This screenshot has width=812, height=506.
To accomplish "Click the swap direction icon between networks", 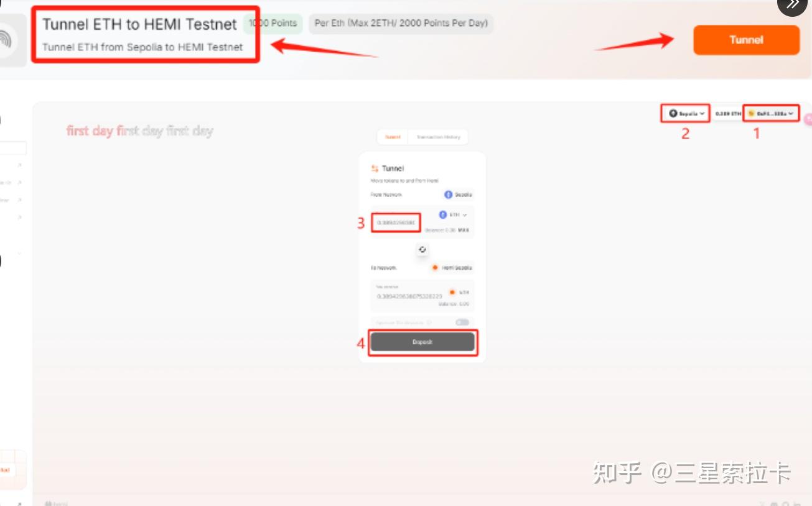I will (x=422, y=249).
